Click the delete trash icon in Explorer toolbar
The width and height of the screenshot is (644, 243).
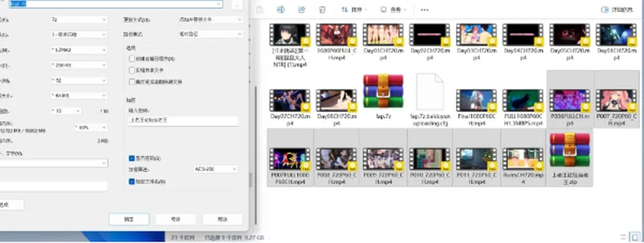[323, 9]
